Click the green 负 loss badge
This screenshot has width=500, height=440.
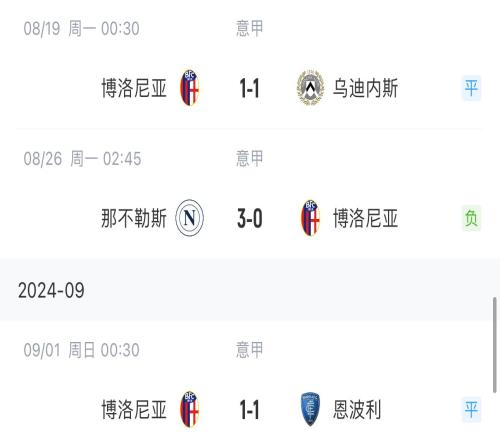pyautogui.click(x=471, y=218)
